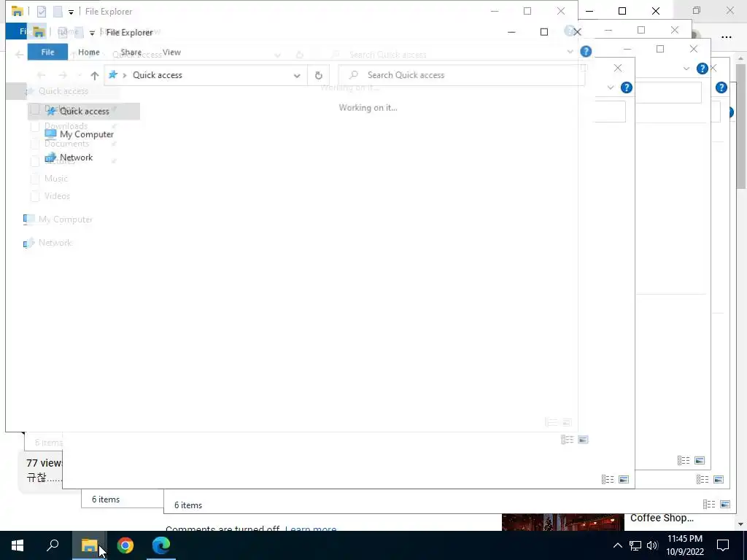The image size is (747, 560).
Task: Click the forward arrow in front Explorer window
Action: pos(63,75)
